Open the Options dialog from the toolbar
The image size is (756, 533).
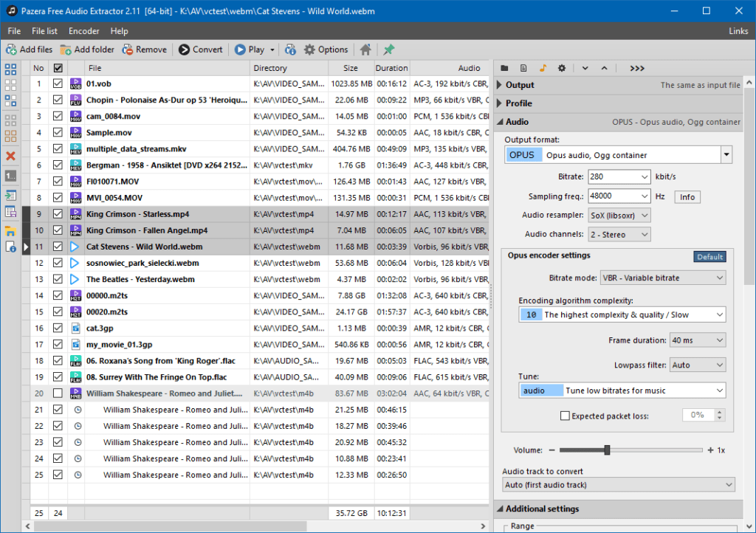[326, 49]
